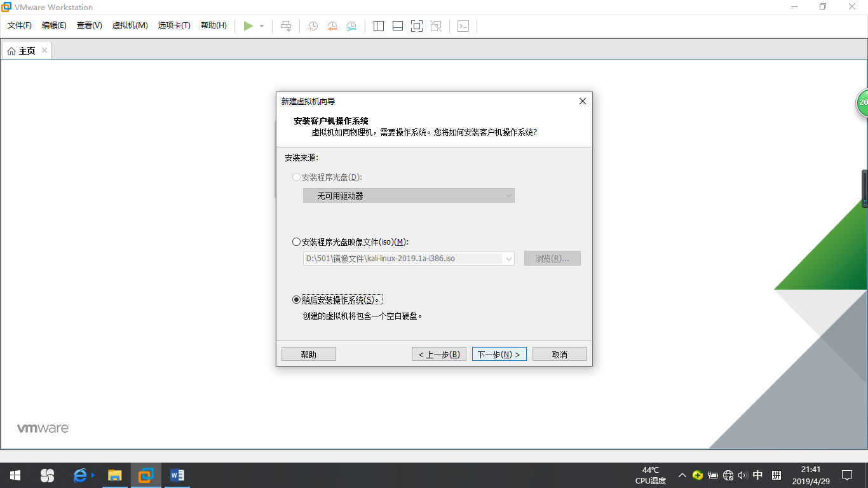This screenshot has width=868, height=488.
Task: Open the 查看(V) menu
Action: click(x=90, y=25)
